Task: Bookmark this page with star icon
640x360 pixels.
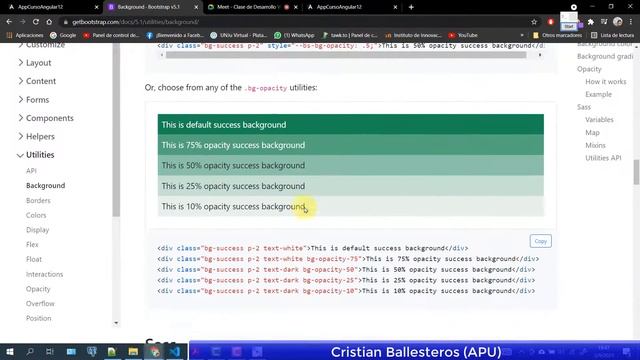Action: (534, 22)
